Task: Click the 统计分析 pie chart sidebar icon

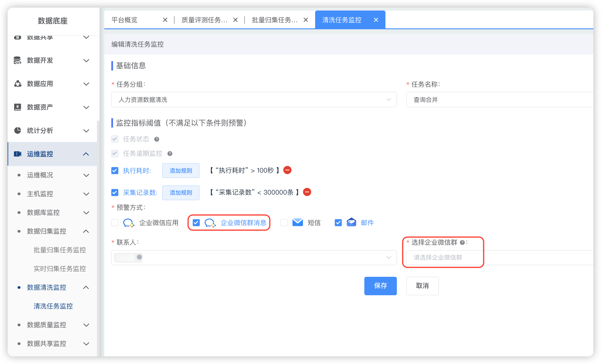Action: [x=18, y=131]
